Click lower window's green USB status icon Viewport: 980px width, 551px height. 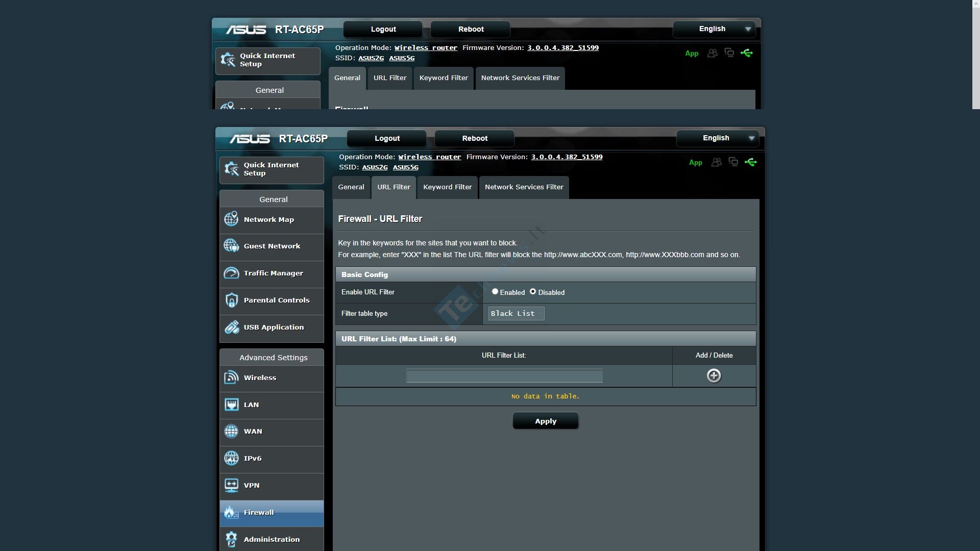click(x=750, y=162)
